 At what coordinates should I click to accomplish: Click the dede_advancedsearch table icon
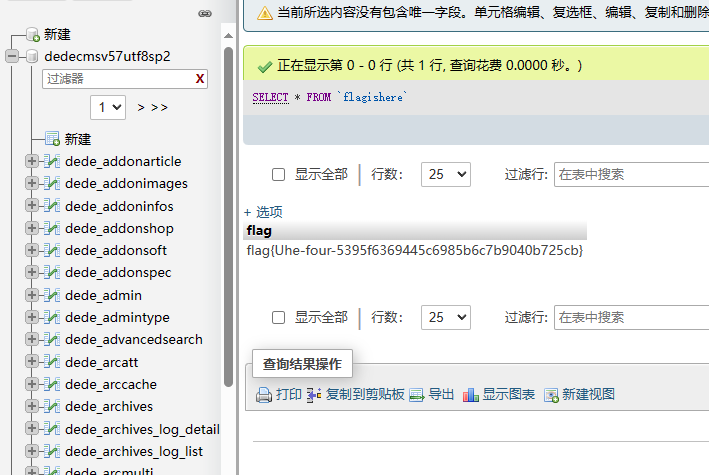click(52, 339)
